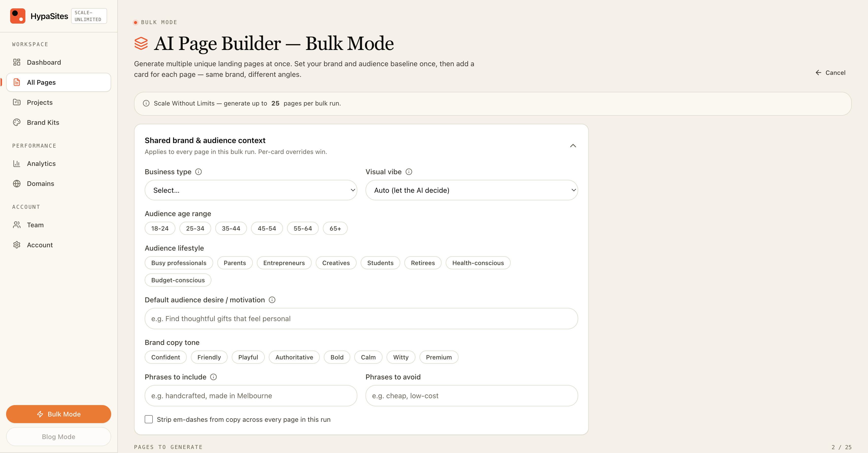Toggle the 55-64 age range chip
Image resolution: width=868 pixels, height=453 pixels.
303,228
